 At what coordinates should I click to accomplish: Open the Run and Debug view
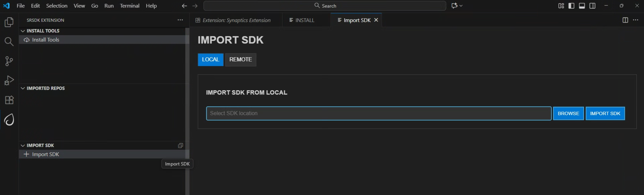(9, 81)
